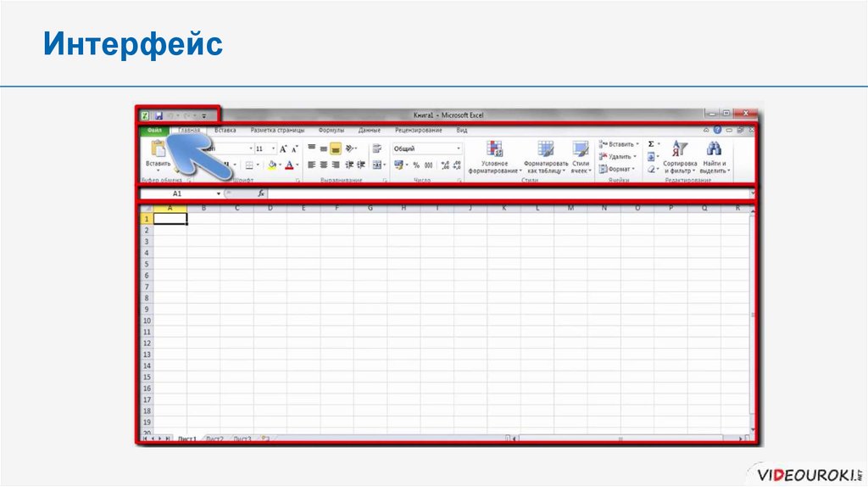
Task: Expand the Merge and Center dropdown arrow
Action: [x=385, y=165]
